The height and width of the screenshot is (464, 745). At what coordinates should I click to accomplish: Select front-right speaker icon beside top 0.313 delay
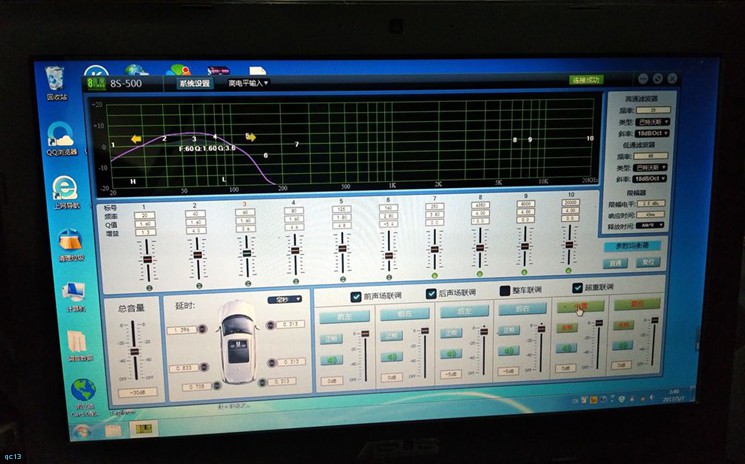tap(271, 325)
